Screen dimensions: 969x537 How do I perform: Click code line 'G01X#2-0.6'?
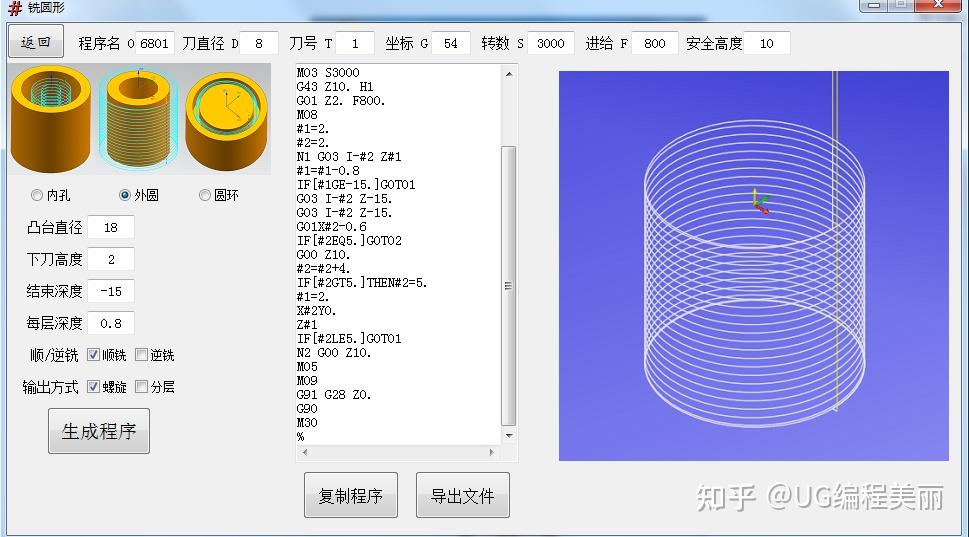[x=332, y=227]
